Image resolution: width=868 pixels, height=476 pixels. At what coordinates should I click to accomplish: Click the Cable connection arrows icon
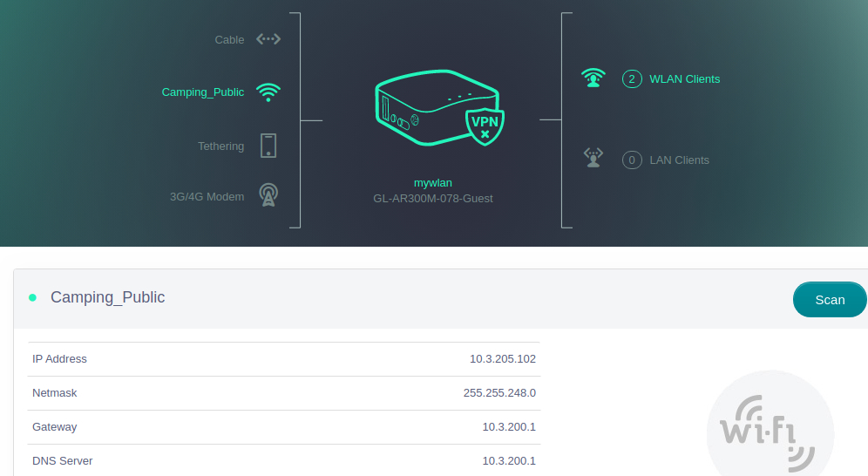click(268, 39)
